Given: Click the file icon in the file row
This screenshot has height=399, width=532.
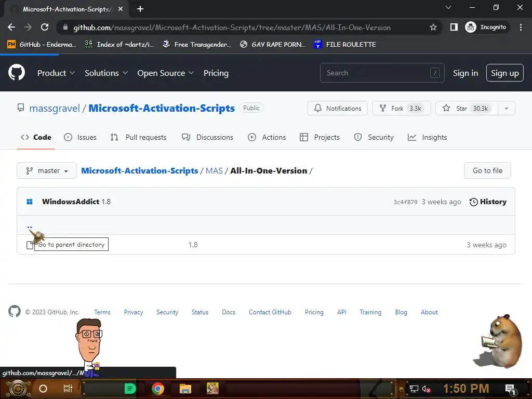Looking at the screenshot, I should (30, 245).
